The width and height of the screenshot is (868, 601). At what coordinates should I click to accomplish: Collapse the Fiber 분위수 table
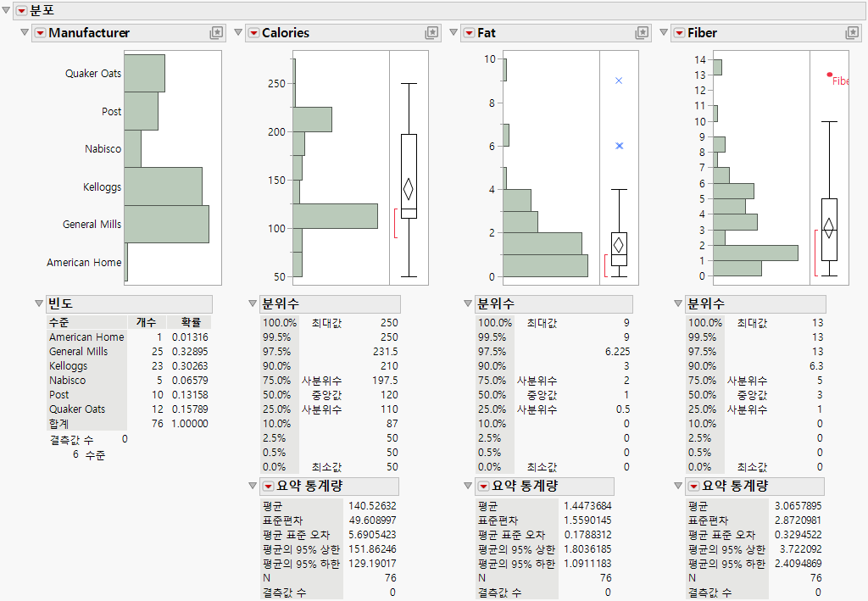point(678,303)
